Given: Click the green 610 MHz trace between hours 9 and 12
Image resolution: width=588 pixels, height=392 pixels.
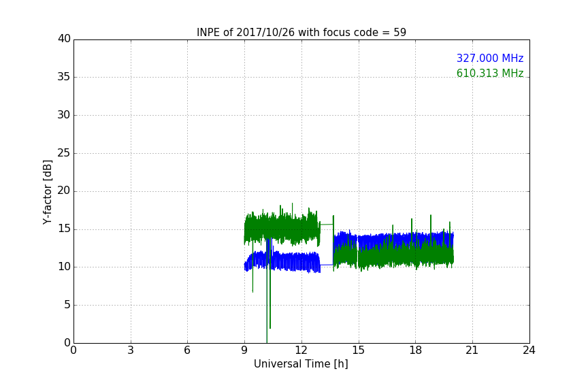Looking at the screenshot, I should pyautogui.click(x=282, y=228).
